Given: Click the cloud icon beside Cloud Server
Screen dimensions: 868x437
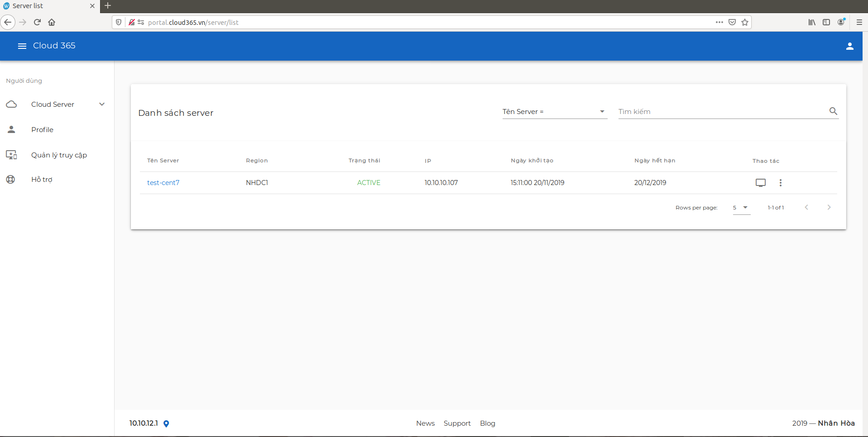Looking at the screenshot, I should (11, 104).
